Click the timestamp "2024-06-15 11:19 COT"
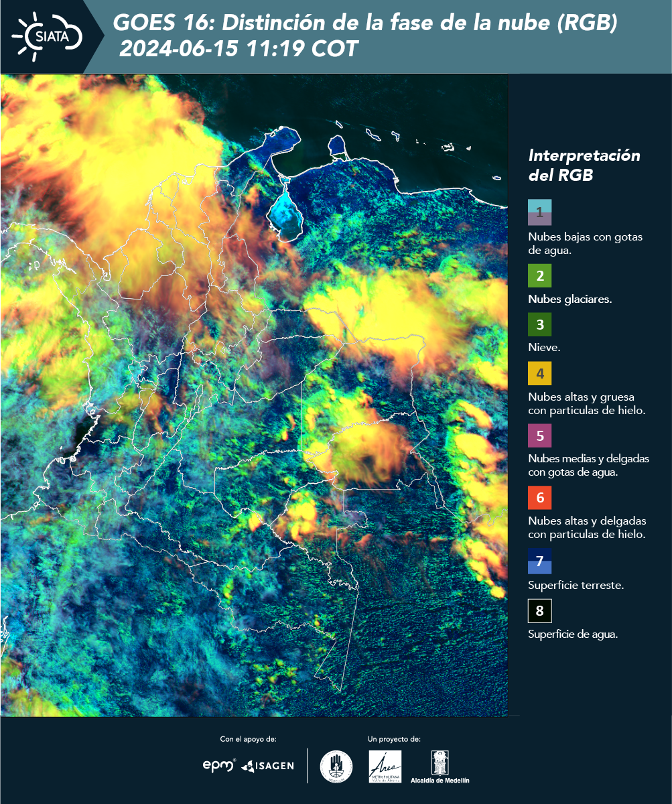 (239, 49)
